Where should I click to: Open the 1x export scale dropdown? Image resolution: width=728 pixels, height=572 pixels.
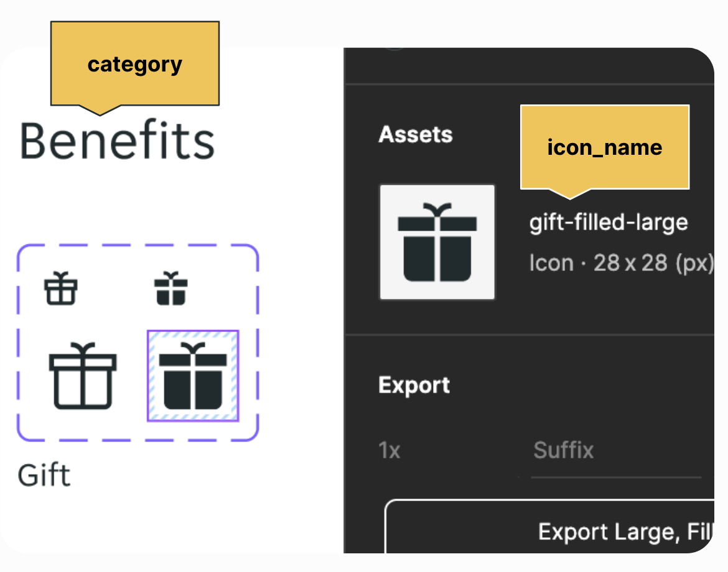point(390,450)
